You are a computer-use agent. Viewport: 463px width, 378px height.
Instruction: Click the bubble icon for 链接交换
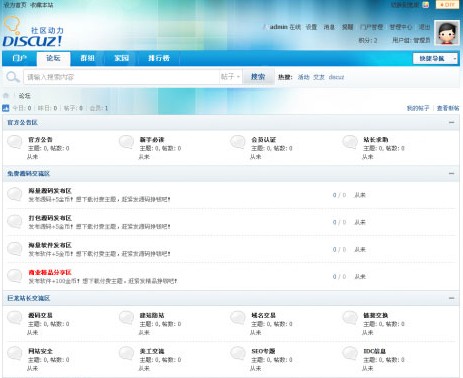coord(350,318)
